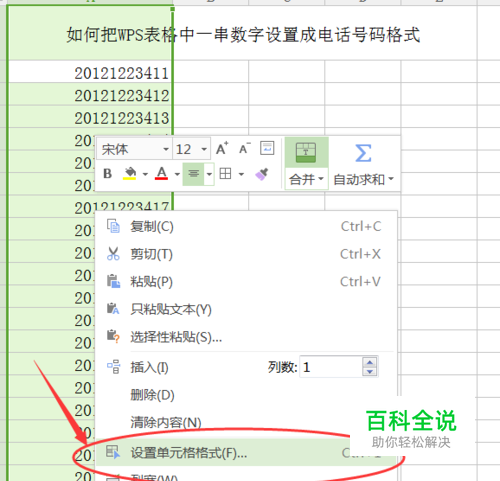Click the decrease font size icon
The image size is (500, 481).
245,149
